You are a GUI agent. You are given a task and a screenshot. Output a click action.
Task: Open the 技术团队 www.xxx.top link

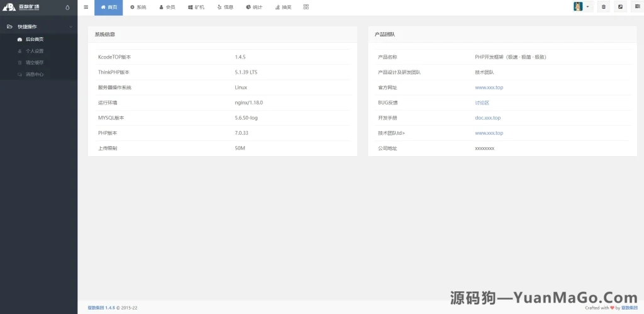coord(489,133)
